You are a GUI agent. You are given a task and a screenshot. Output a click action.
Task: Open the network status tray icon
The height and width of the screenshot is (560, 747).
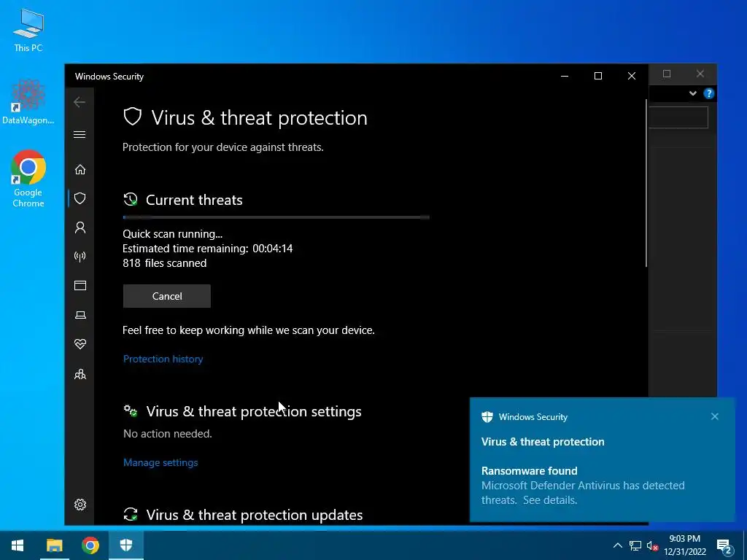[635, 545]
